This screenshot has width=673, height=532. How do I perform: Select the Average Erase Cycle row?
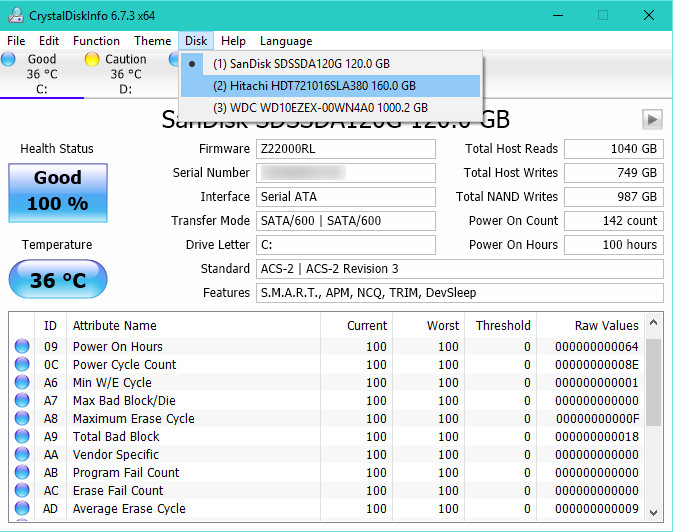[x=327, y=508]
